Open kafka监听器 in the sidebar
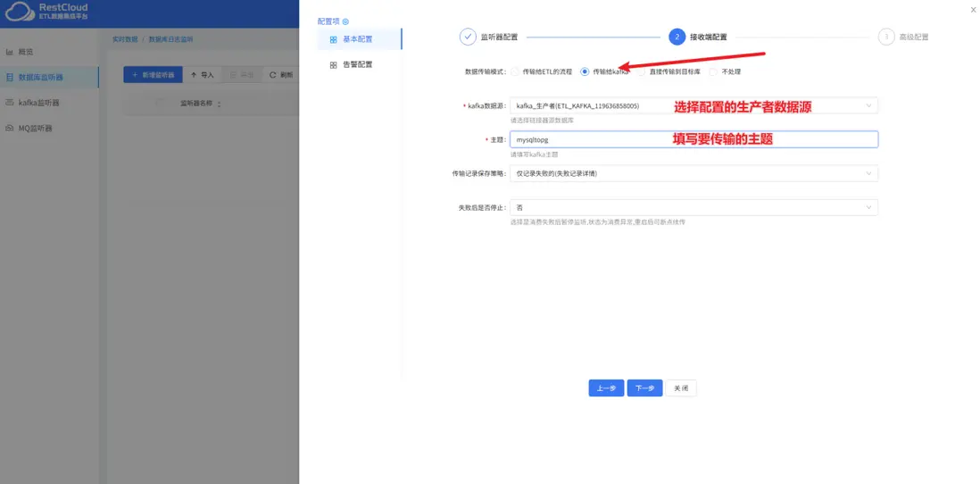Screen dimensions: 980x484 pos(38,103)
